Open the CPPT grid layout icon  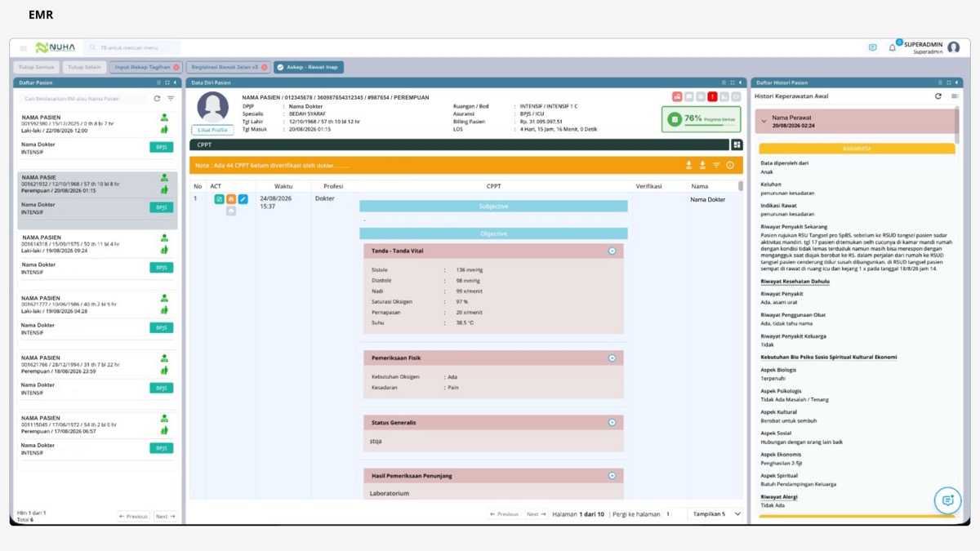pos(737,144)
